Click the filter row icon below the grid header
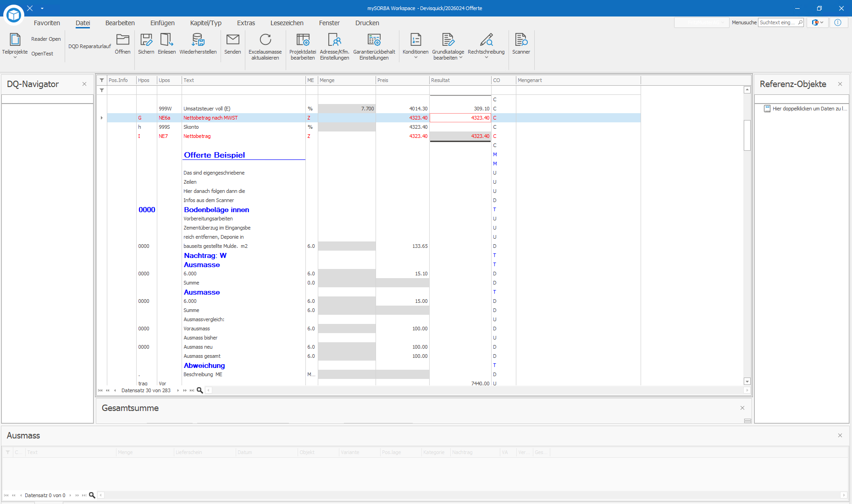The image size is (852, 504). tap(102, 90)
